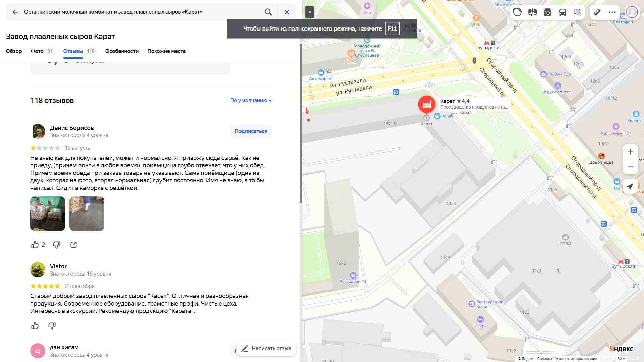Click the Додо Пицца marker

click(x=601, y=156)
